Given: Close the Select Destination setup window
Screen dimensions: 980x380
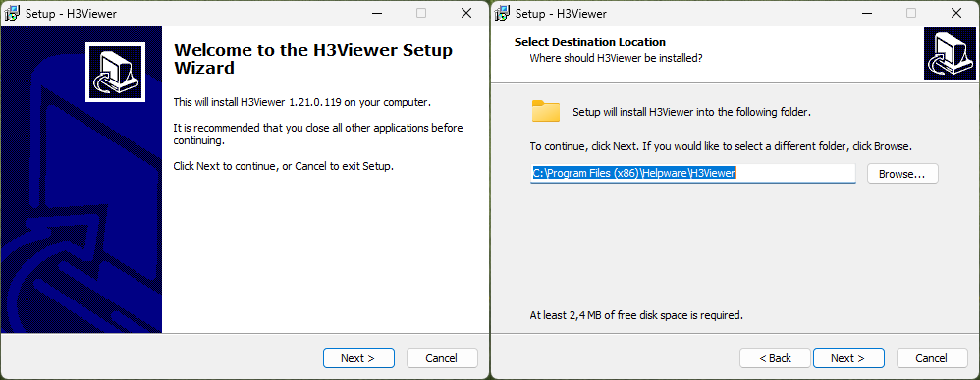Looking at the screenshot, I should [x=956, y=13].
